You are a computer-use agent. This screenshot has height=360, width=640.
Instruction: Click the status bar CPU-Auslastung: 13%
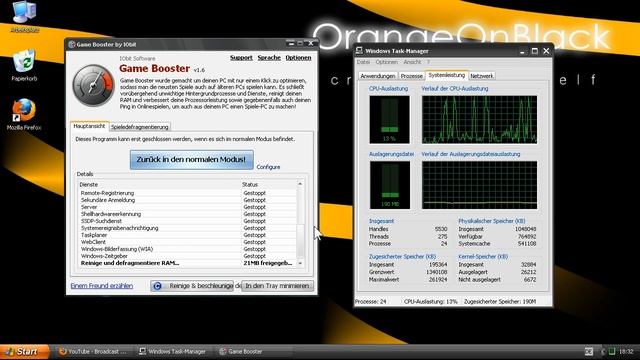click(x=431, y=302)
